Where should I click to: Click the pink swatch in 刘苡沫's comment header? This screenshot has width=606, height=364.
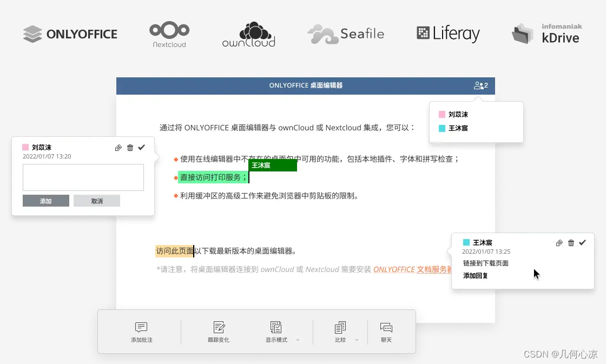pyautogui.click(x=25, y=147)
